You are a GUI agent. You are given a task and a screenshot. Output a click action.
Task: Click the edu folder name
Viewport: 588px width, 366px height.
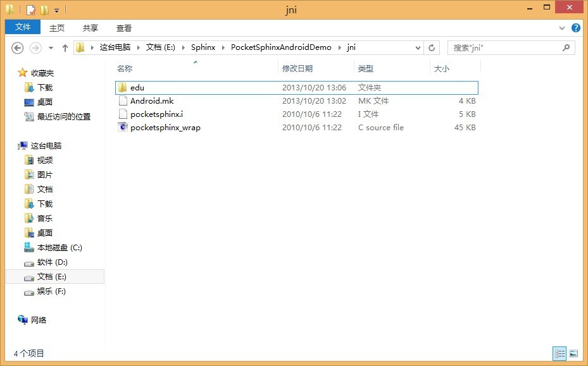tap(137, 88)
